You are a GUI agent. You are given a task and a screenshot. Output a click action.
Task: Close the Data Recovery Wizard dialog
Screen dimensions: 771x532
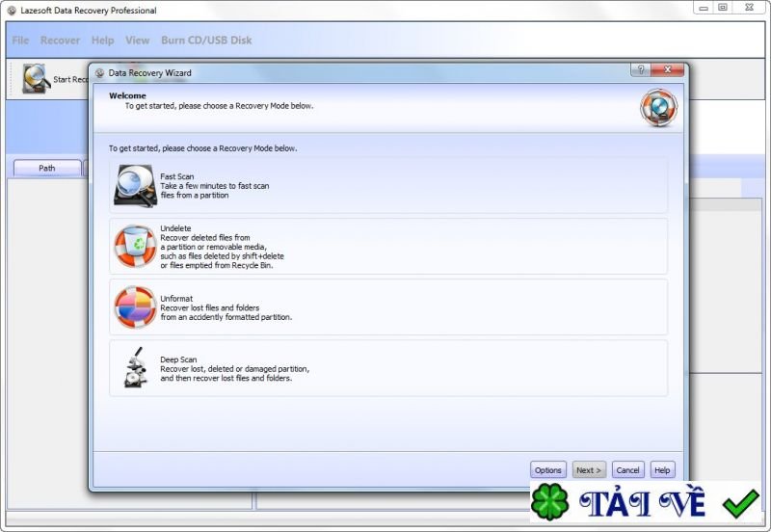click(x=667, y=69)
